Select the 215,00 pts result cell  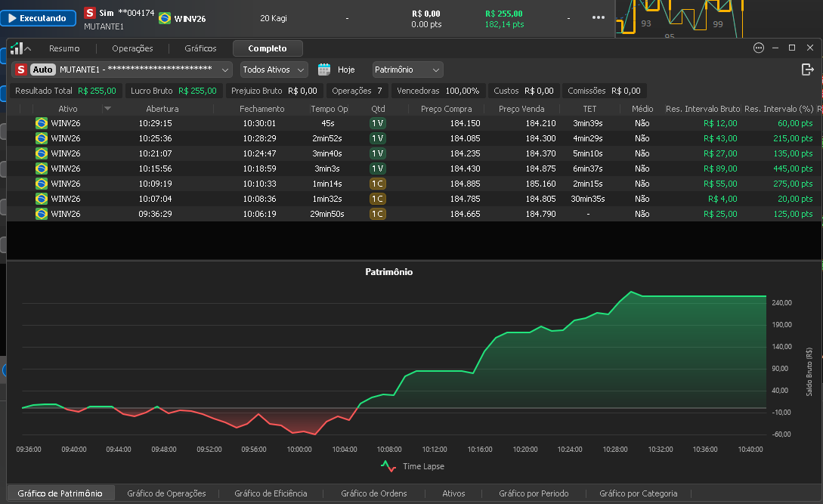tap(793, 138)
